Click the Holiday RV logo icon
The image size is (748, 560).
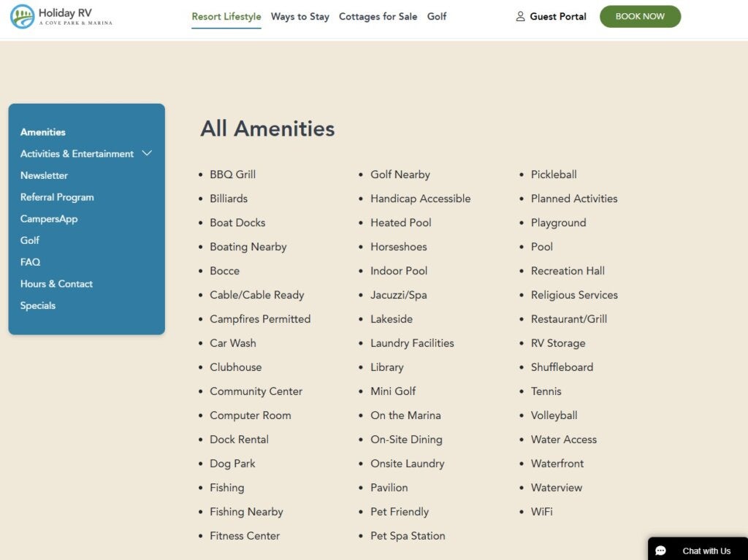click(22, 17)
